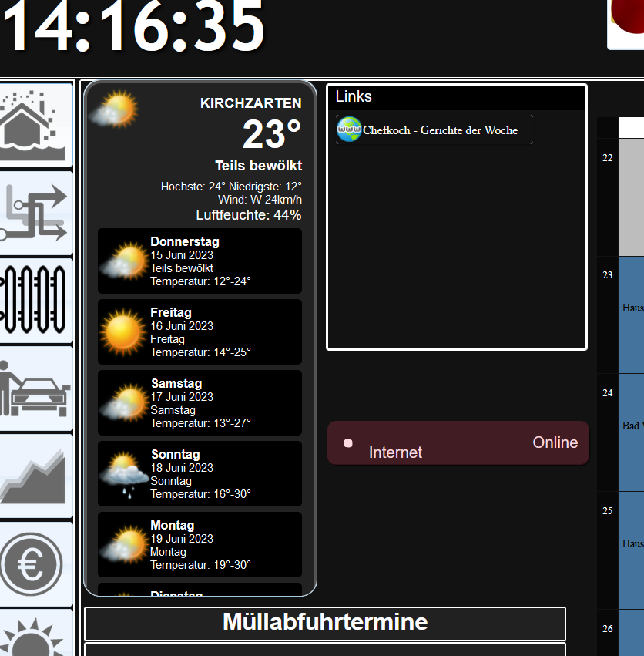Click the Müllabfuhrtermine header
Viewport: 644px width, 656px height.
pyautogui.click(x=325, y=623)
